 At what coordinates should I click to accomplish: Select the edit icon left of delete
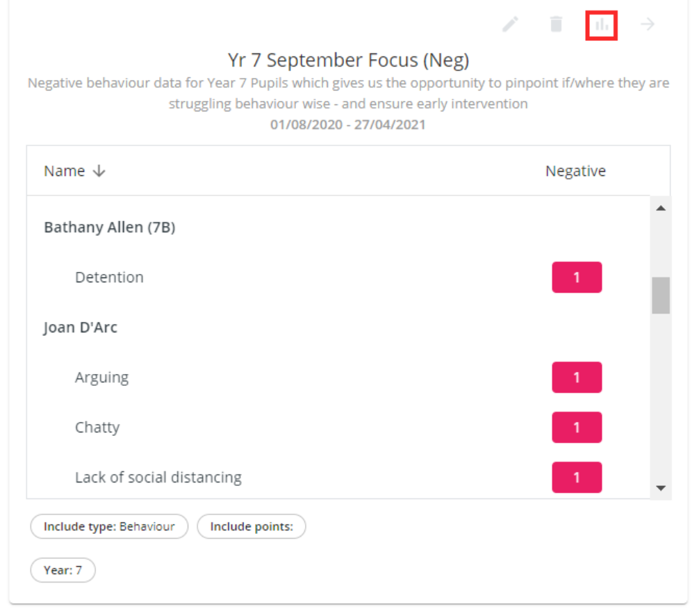509,24
